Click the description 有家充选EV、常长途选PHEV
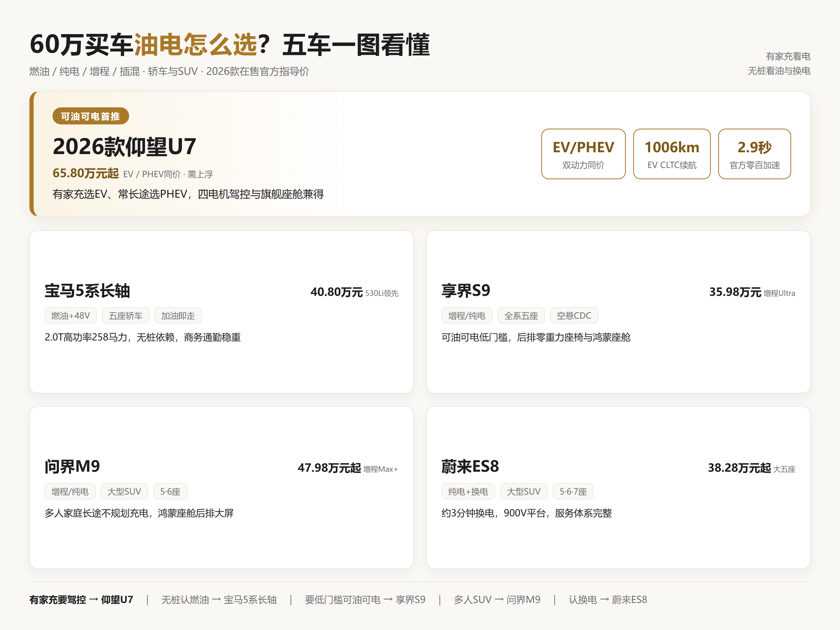 tap(188, 194)
